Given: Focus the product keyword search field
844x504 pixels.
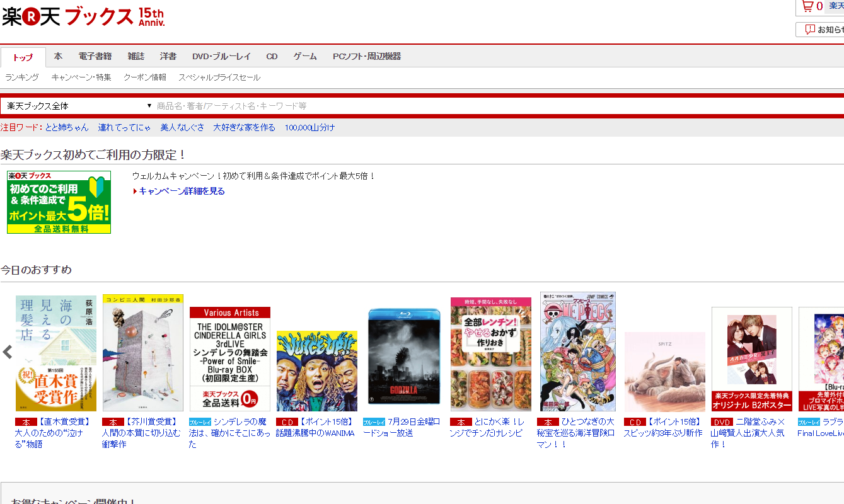Looking at the screenshot, I should pyautogui.click(x=499, y=106).
